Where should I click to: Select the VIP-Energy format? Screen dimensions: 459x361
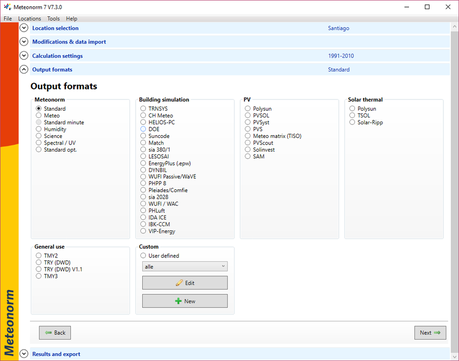click(x=143, y=231)
